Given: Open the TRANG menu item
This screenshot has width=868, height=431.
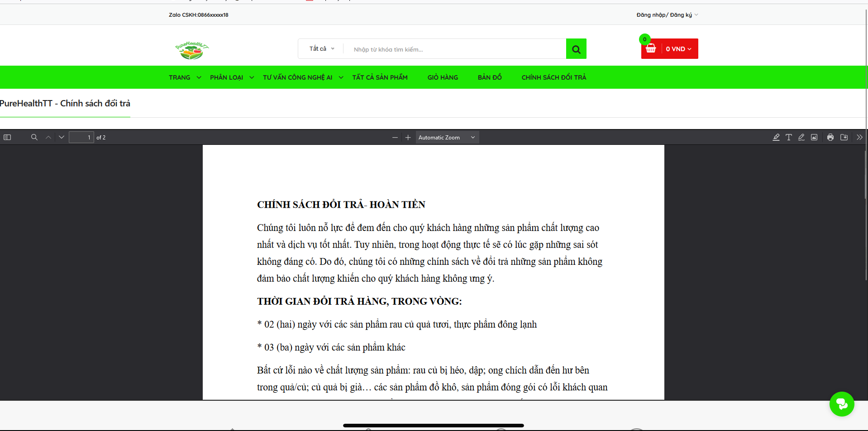Looking at the screenshot, I should (x=180, y=77).
